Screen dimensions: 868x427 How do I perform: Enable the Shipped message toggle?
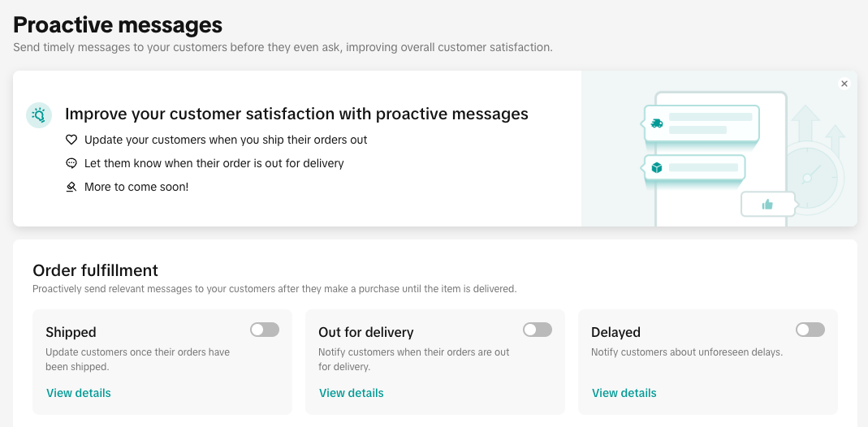click(x=265, y=330)
